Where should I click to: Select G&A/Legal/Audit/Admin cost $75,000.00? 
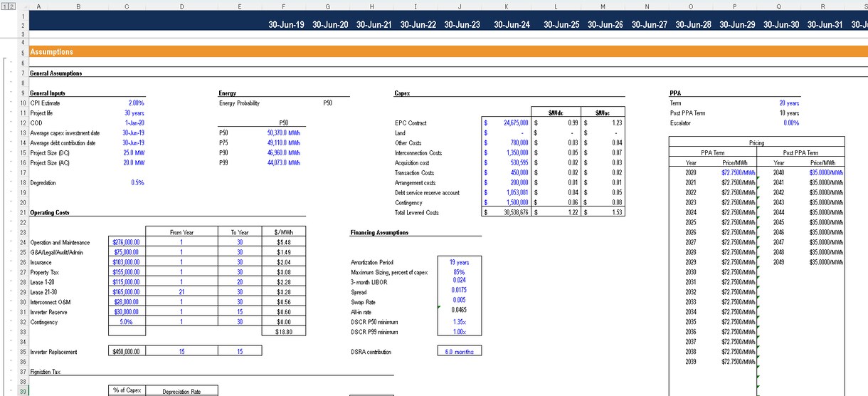click(127, 253)
